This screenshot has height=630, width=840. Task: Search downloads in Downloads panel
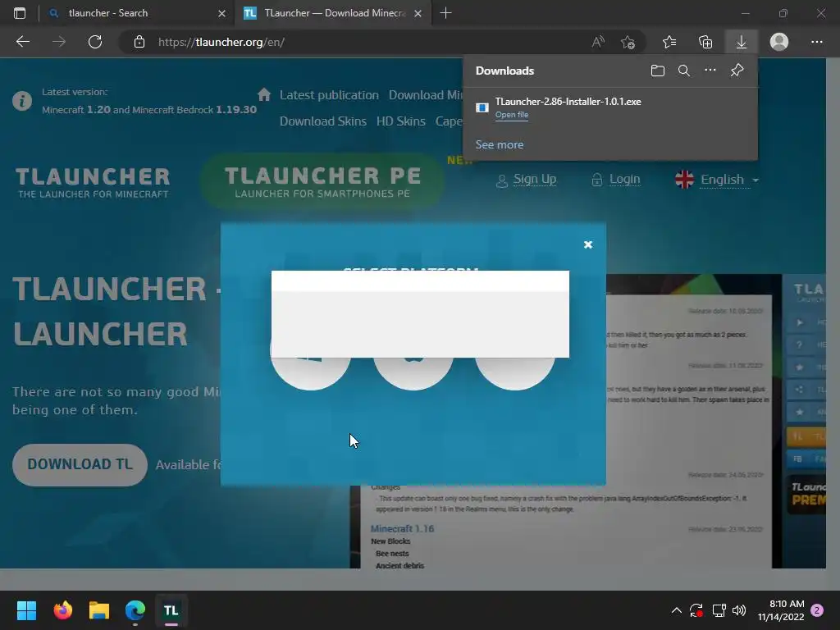(x=684, y=71)
